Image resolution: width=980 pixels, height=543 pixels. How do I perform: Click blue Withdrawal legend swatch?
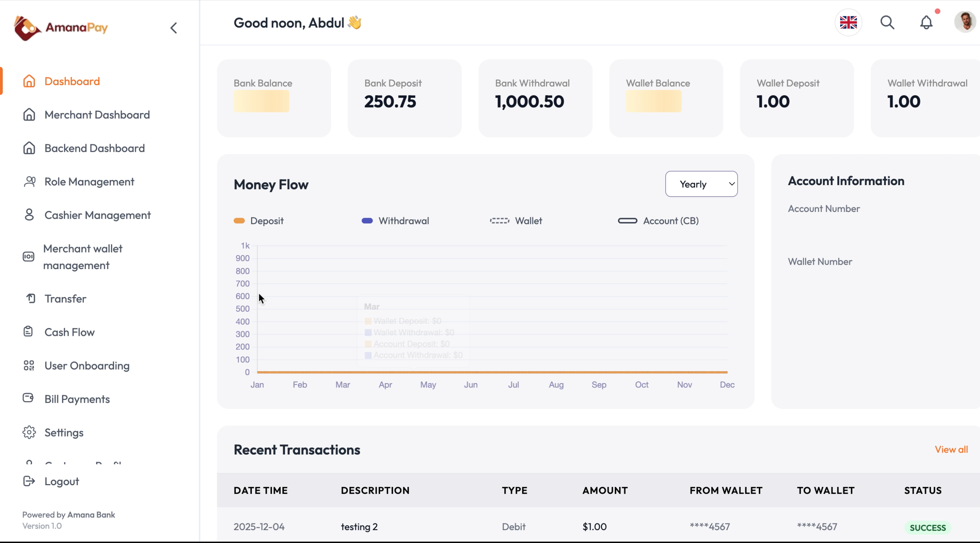[367, 221]
